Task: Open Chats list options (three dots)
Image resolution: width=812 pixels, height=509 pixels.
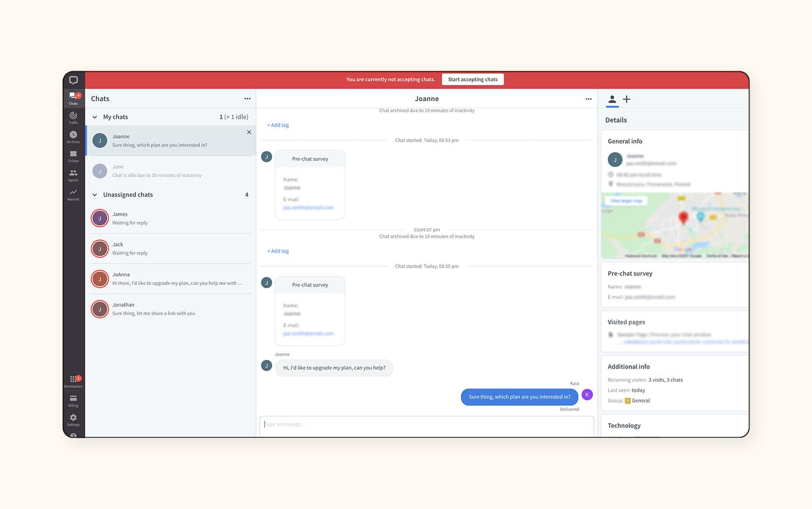Action: pos(247,99)
